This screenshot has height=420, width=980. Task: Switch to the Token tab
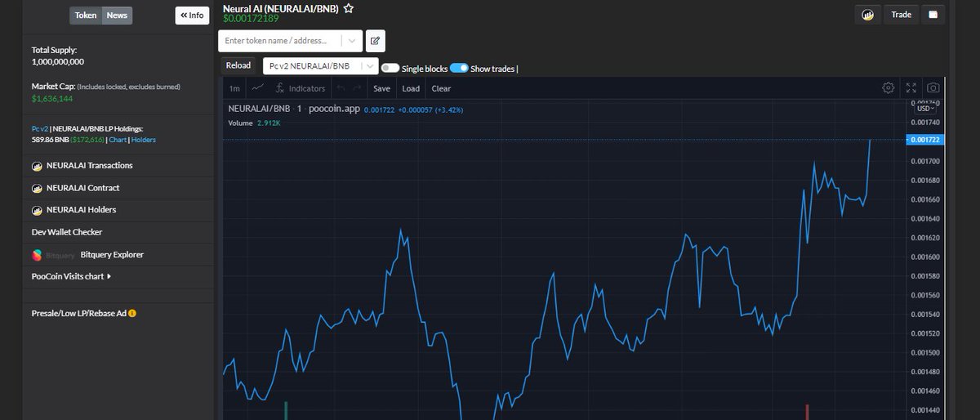(x=85, y=15)
